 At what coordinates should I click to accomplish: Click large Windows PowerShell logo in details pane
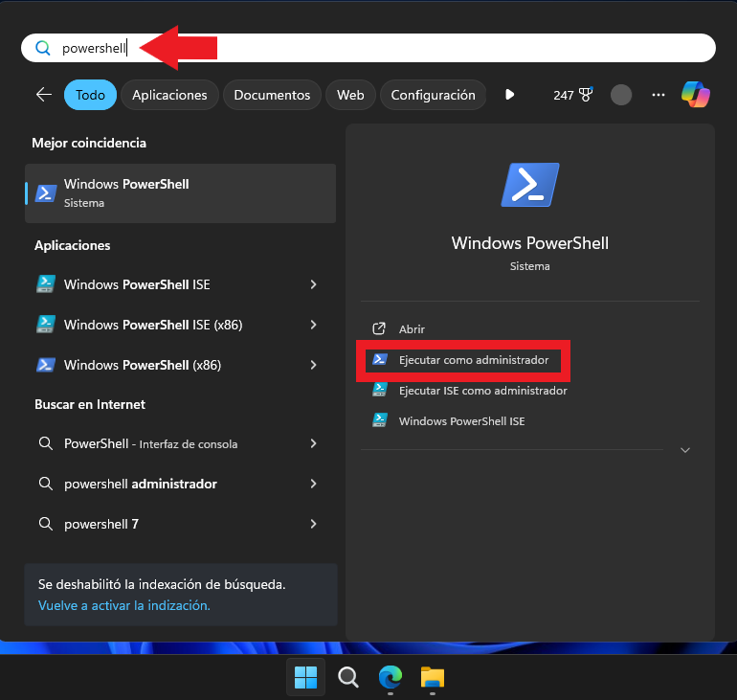[x=529, y=185]
